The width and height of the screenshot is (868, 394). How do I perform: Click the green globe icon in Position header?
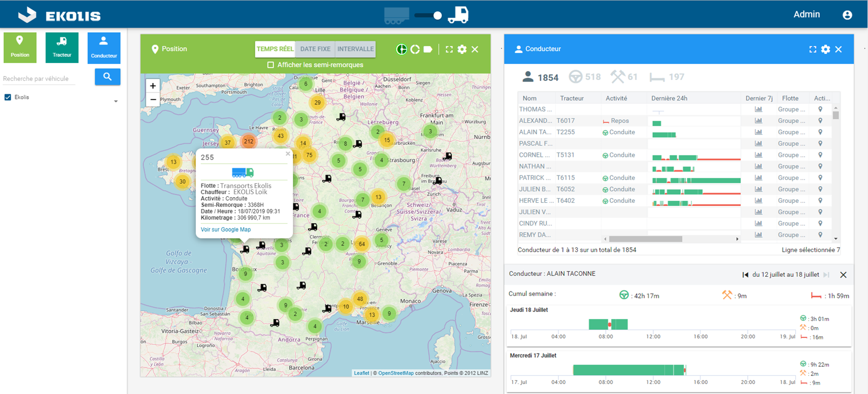pos(401,49)
